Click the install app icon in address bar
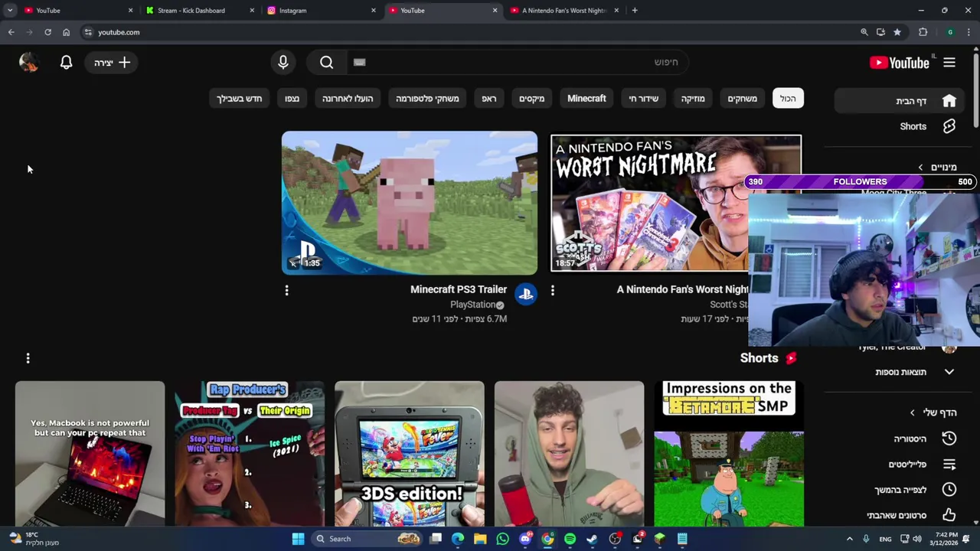 [880, 32]
